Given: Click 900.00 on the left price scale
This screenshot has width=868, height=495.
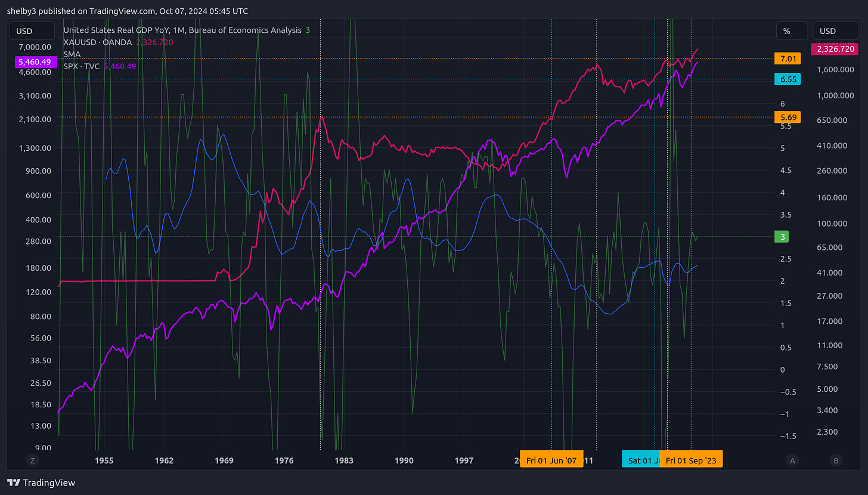Looking at the screenshot, I should (x=39, y=171).
